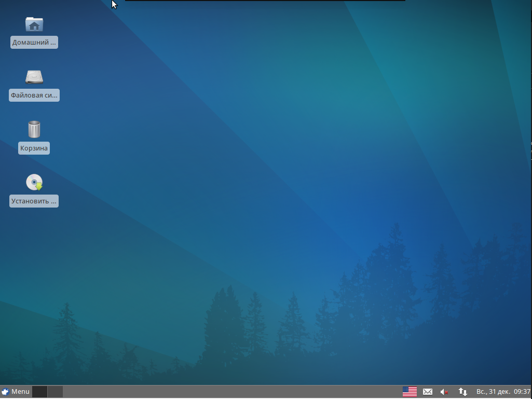Switch to the second workspace
Viewport: 532px width, 399px height.
[56, 392]
